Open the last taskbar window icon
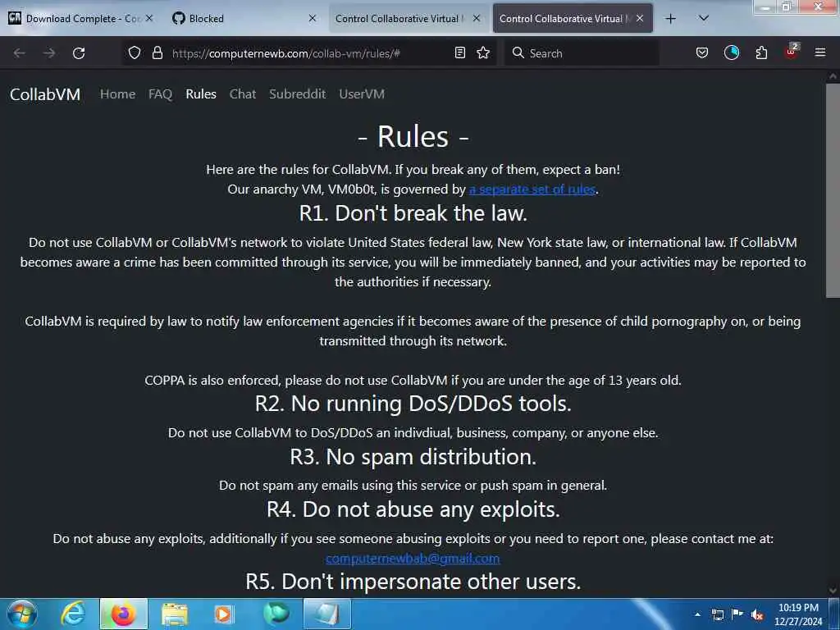This screenshot has height=630, width=840. point(326,614)
